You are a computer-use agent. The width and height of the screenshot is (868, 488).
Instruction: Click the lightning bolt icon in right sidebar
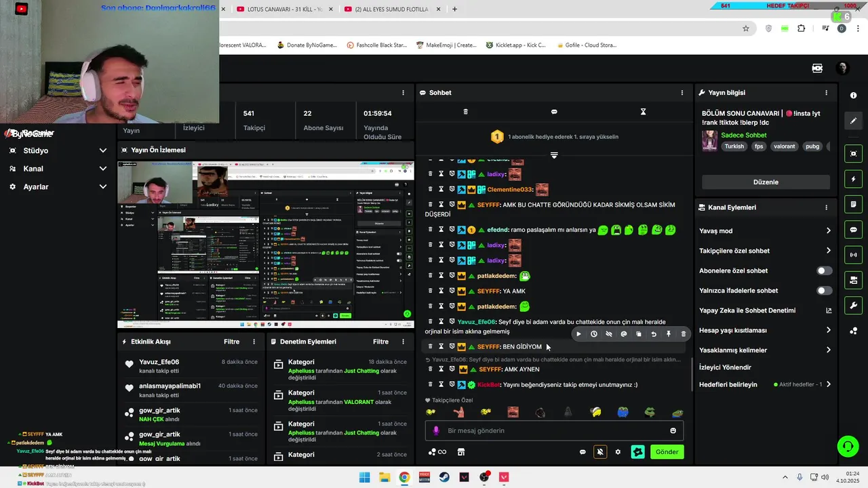coord(854,179)
